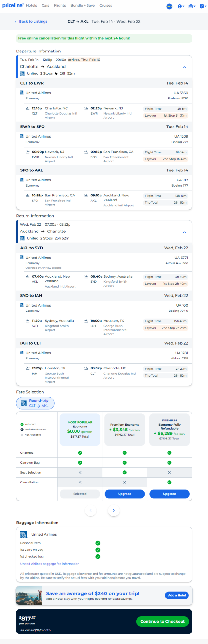Click 'Operated by Air New Zealand' text

43,268
